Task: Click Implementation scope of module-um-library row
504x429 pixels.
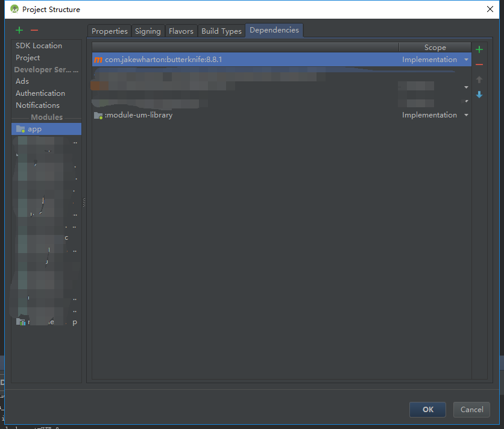Action: click(x=429, y=115)
